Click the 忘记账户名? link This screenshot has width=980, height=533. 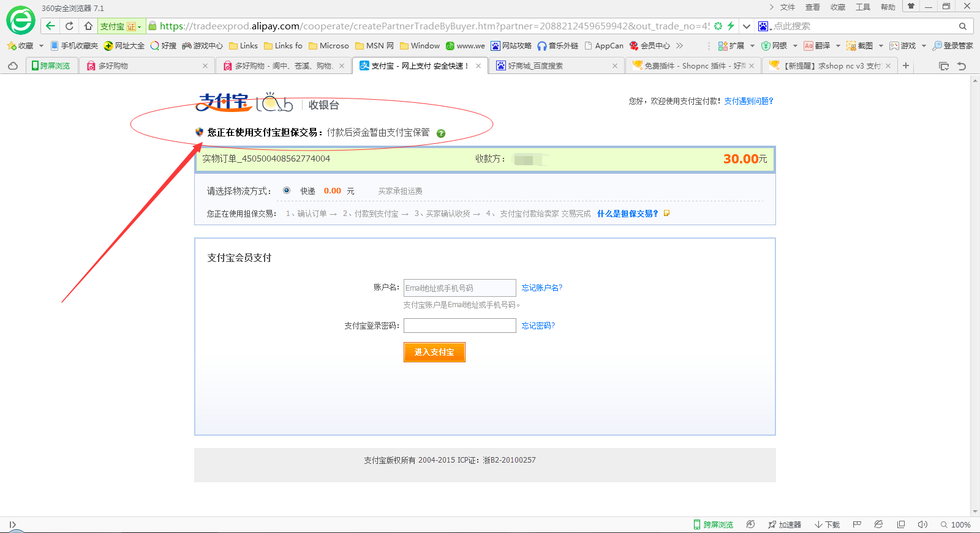(x=541, y=288)
